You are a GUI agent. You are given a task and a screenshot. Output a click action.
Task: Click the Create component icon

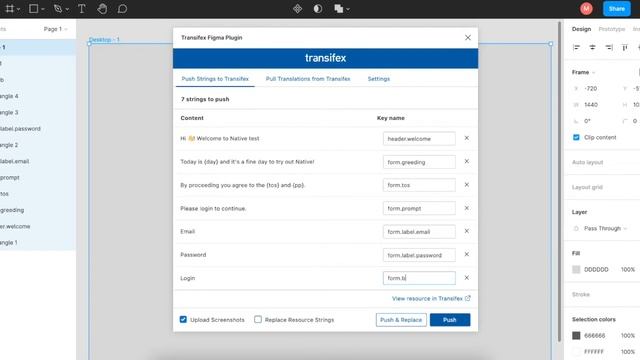pos(298,9)
